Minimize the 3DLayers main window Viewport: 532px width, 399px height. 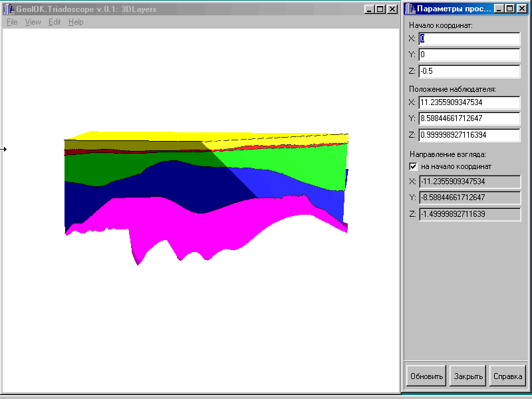coord(370,9)
